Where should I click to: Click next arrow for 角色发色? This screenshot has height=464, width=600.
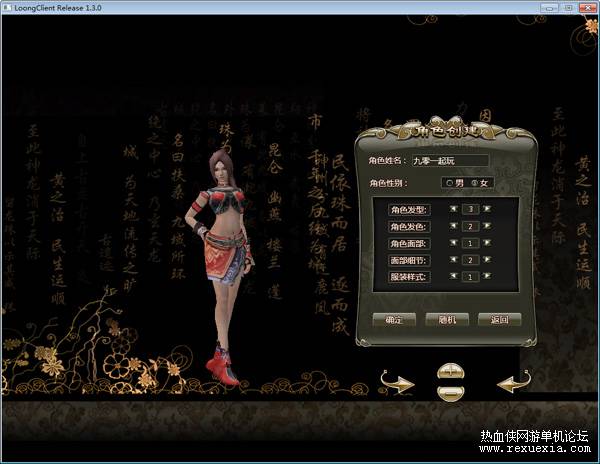pyautogui.click(x=487, y=226)
